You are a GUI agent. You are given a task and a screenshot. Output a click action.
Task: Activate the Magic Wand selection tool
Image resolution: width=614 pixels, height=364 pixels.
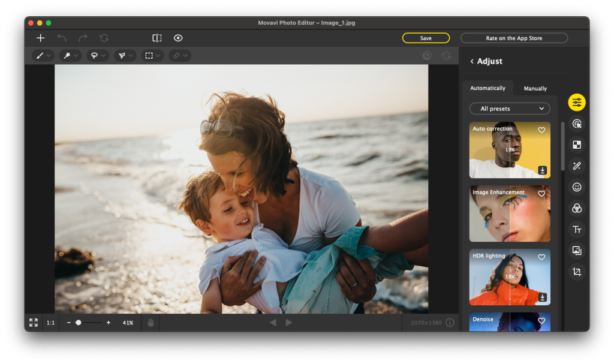(x=68, y=55)
